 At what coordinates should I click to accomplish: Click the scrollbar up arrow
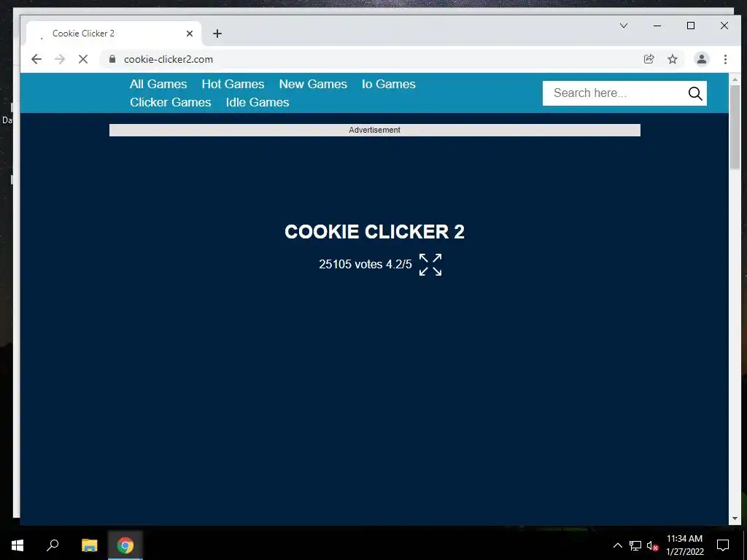[x=735, y=79]
